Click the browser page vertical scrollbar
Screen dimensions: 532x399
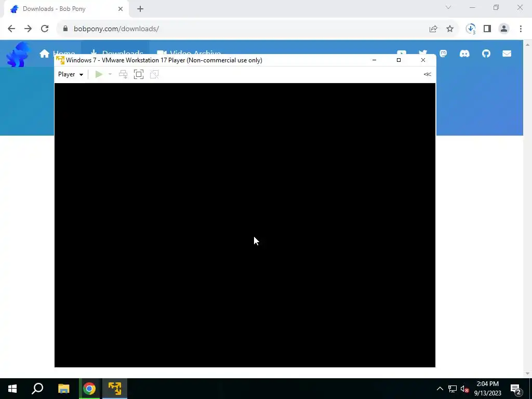point(527,209)
